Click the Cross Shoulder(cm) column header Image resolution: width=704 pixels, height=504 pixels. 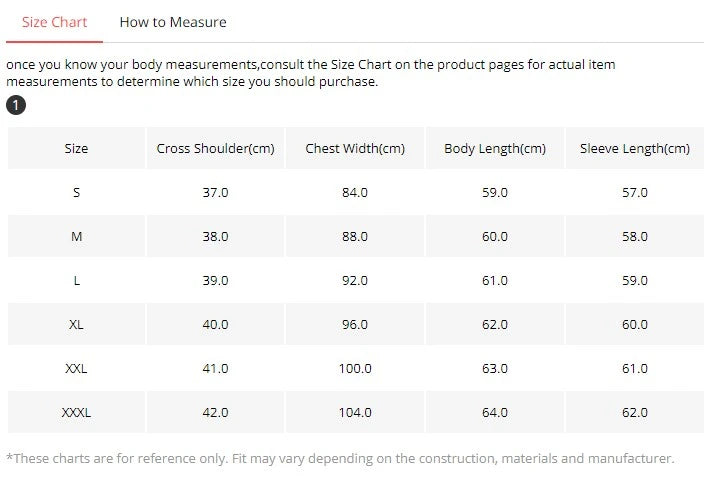pos(216,148)
